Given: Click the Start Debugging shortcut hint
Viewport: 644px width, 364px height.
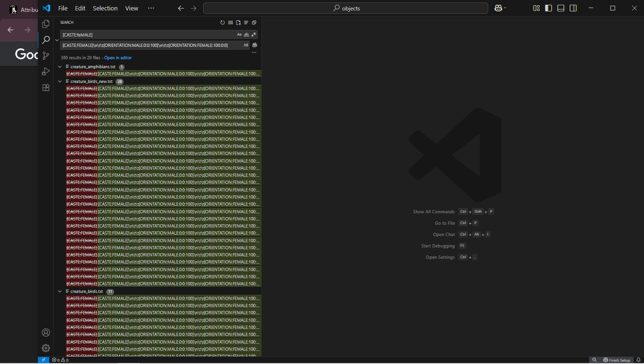Looking at the screenshot, I should pos(444,246).
